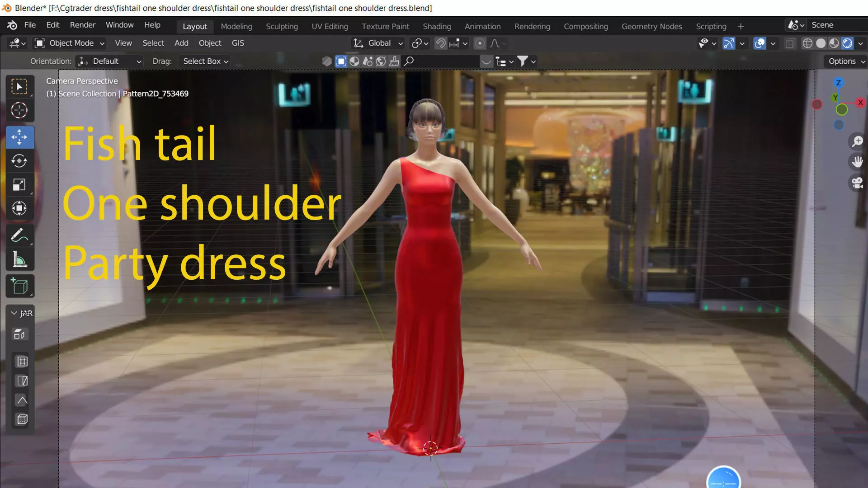Click the Options button
The image size is (868, 488).
[846, 61]
